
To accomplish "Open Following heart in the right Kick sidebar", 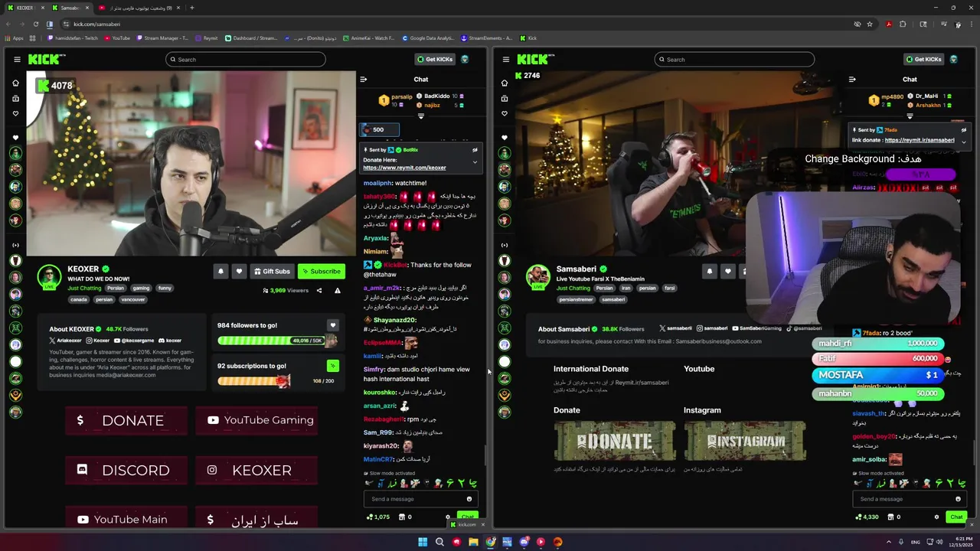I will click(x=504, y=113).
